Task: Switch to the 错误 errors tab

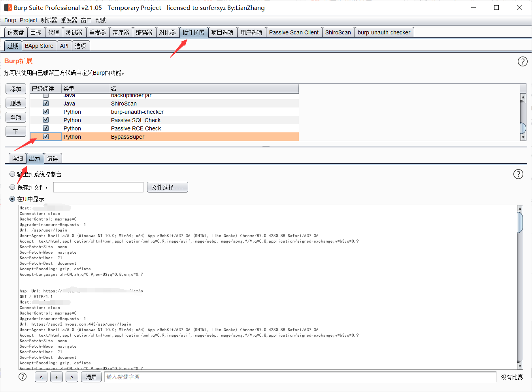Action: (52, 158)
